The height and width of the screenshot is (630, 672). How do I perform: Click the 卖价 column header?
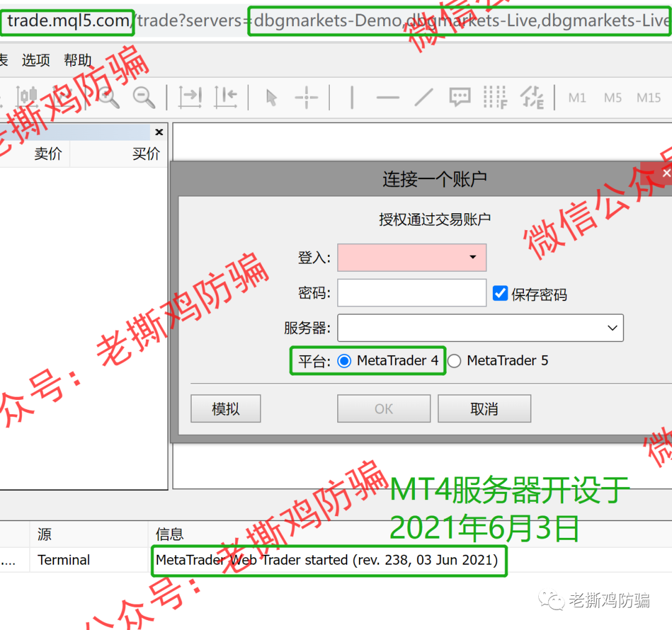[x=48, y=154]
